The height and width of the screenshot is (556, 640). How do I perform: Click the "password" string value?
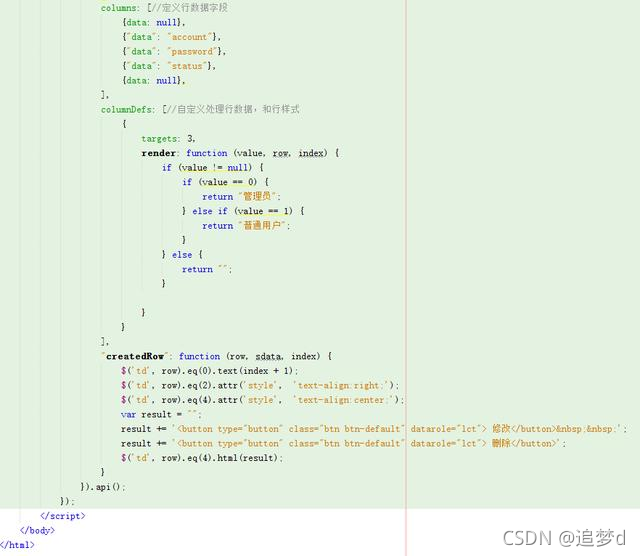tap(192, 52)
